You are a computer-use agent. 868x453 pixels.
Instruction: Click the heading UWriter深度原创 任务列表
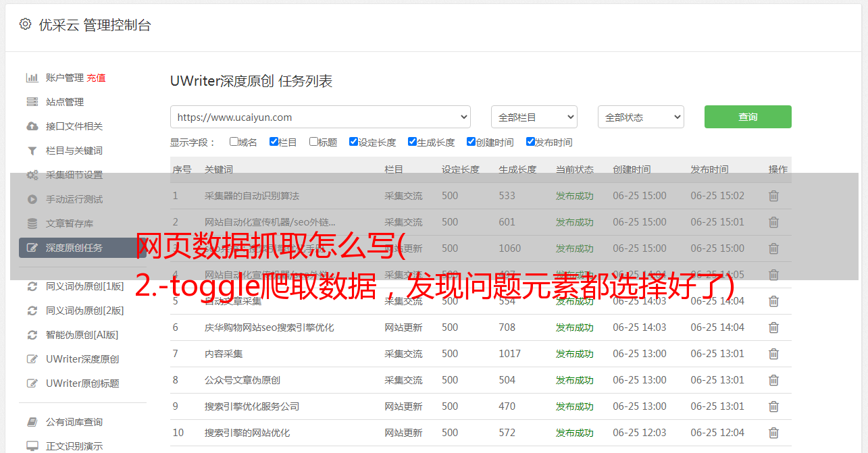click(251, 82)
